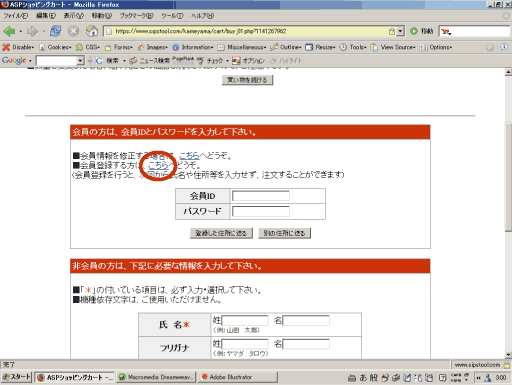This screenshot has height=385, width=512.
Task: Go to the Home page icon
Action: pyautogui.click(x=92, y=31)
